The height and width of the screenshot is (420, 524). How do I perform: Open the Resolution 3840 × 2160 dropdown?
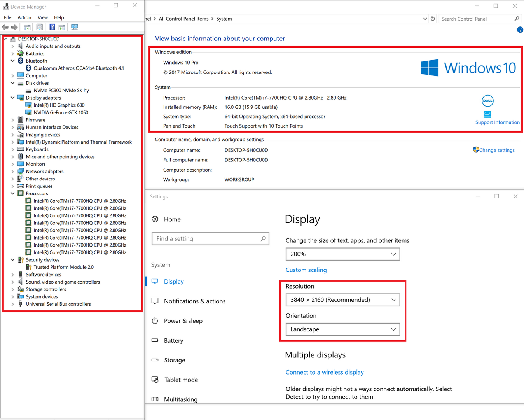(x=343, y=300)
